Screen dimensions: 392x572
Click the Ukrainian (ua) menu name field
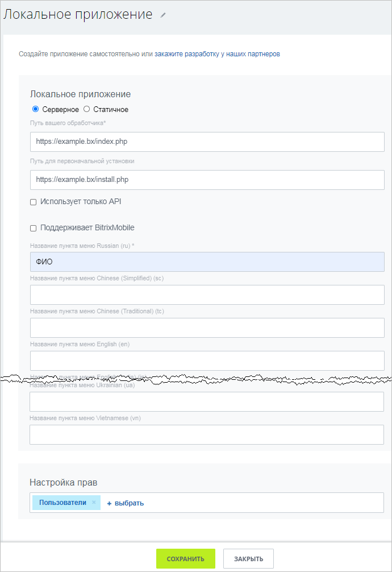tap(207, 401)
